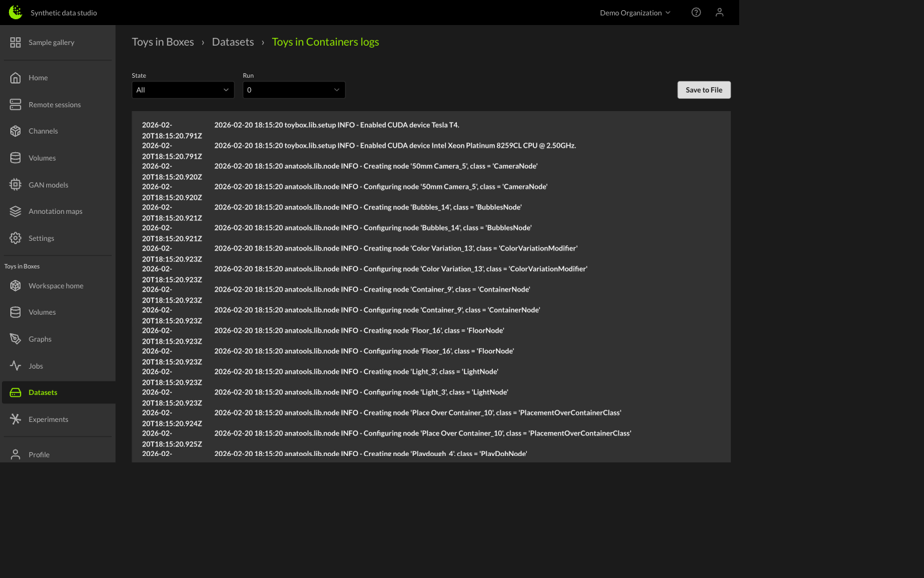The height and width of the screenshot is (578, 924).
Task: Open Workspace home link
Action: pos(56,285)
